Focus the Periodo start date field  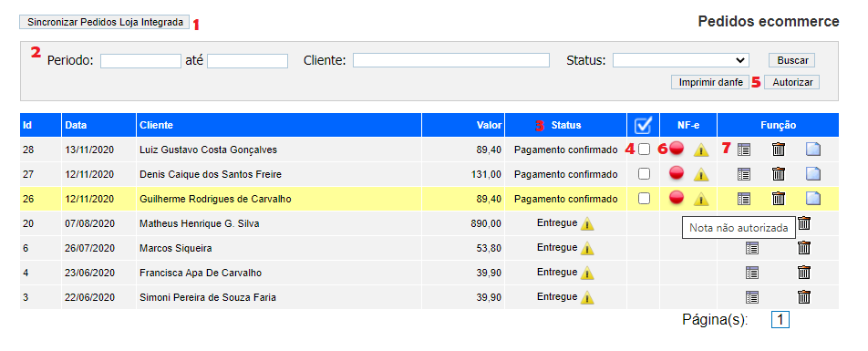click(x=140, y=60)
